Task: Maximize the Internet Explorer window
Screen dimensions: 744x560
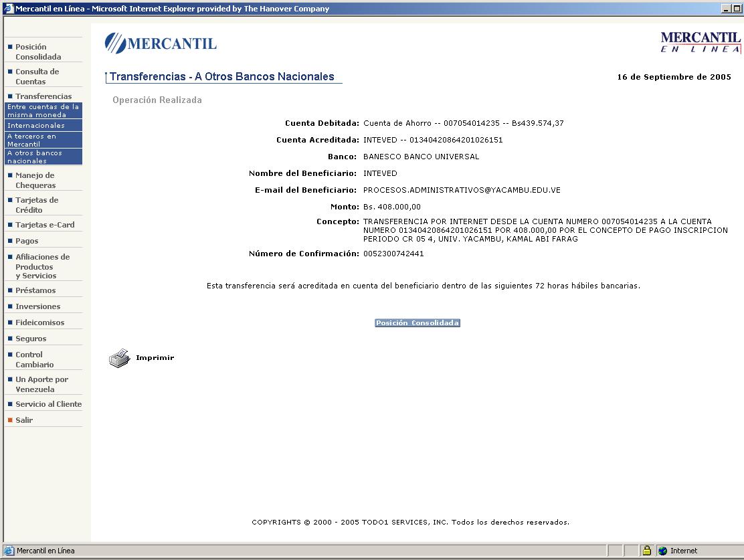Action: tap(737, 9)
